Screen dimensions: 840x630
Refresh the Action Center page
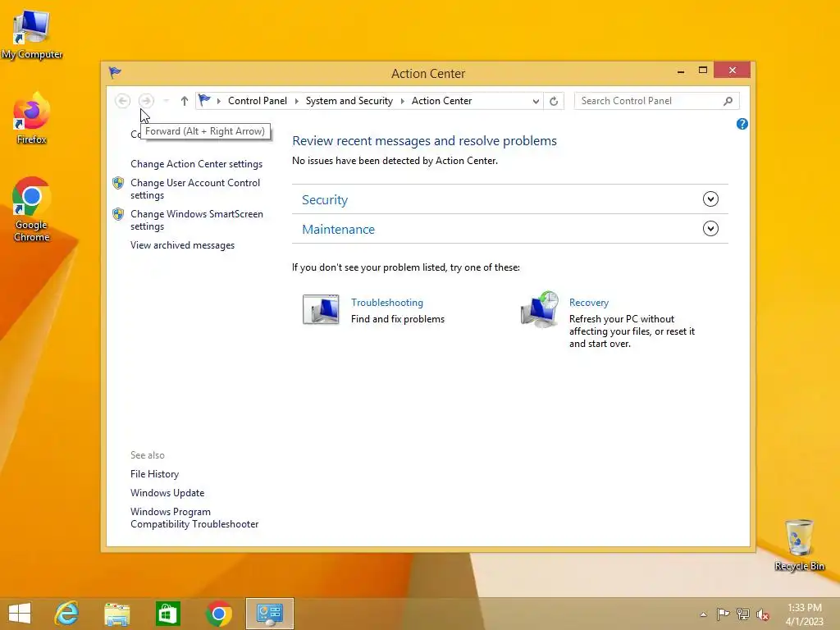point(554,101)
